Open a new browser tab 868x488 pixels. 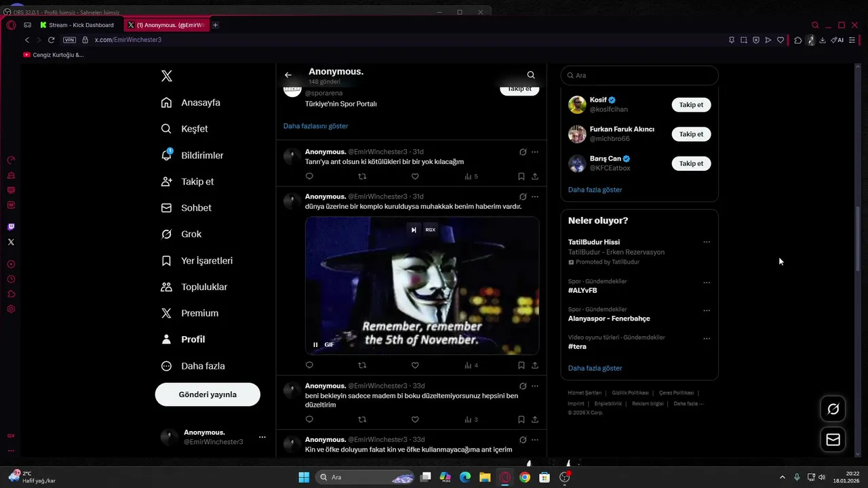coord(215,25)
